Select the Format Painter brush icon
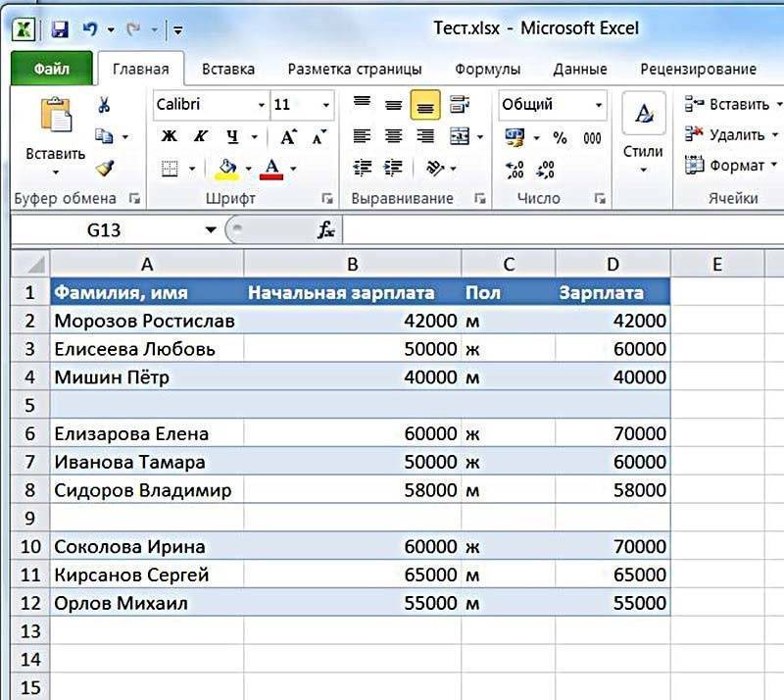Screen dimensions: 784x700 point(105,168)
